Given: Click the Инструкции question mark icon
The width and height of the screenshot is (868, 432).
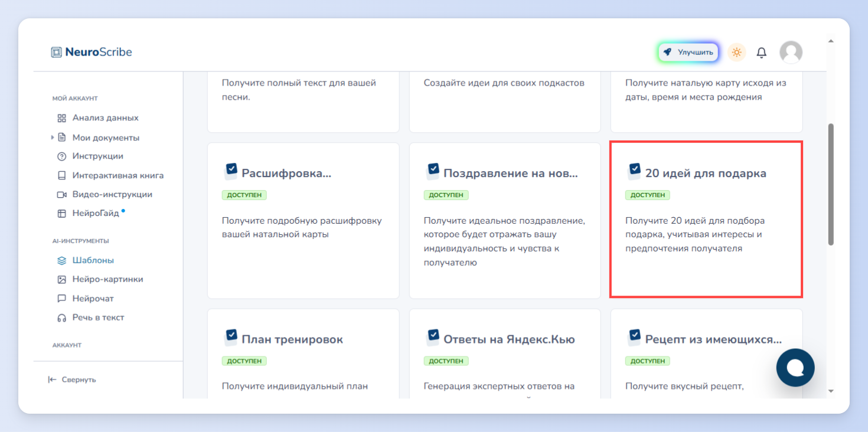Looking at the screenshot, I should click(x=61, y=156).
